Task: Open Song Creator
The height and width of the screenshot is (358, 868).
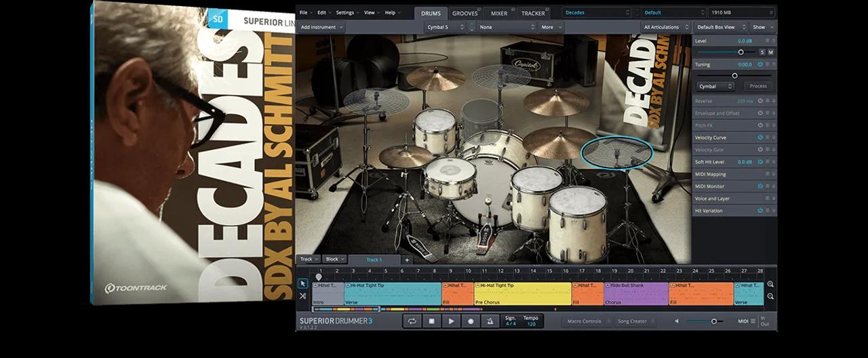Action: tap(634, 321)
